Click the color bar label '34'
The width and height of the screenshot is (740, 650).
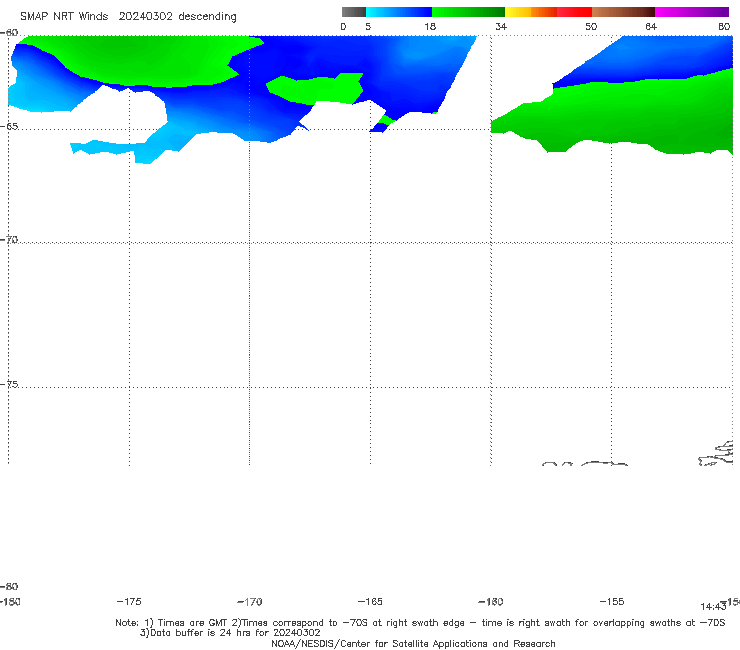[501, 26]
